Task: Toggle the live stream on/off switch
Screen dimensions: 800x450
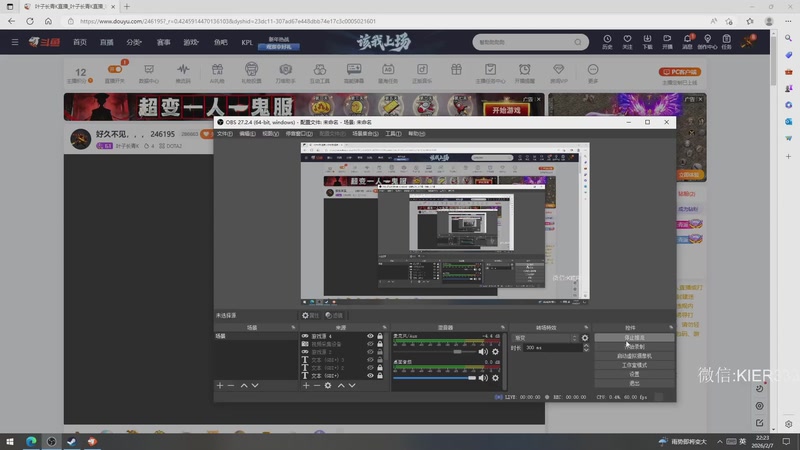Action: (115, 69)
